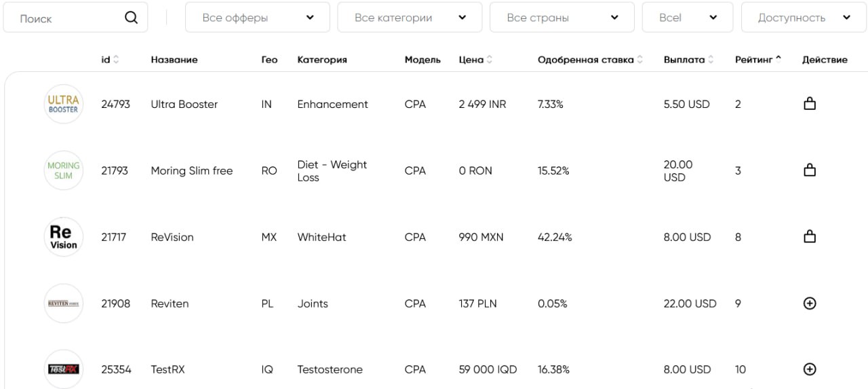The height and width of the screenshot is (389, 868).
Task: Open the Reviten offer name link
Action: tap(170, 303)
